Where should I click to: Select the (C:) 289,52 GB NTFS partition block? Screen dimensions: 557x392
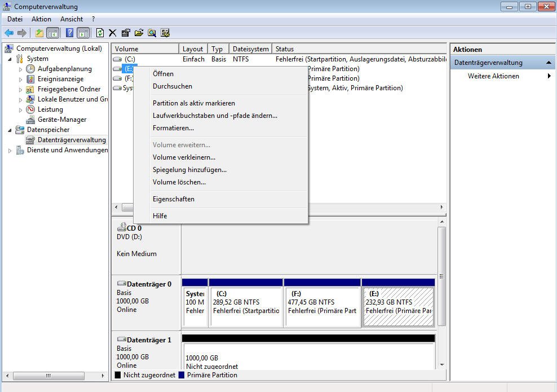(246, 303)
